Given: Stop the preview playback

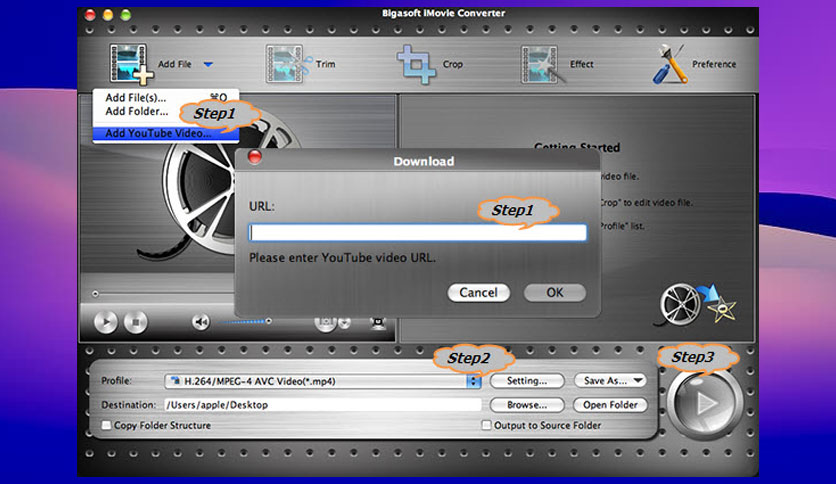Looking at the screenshot, I should 135,322.
